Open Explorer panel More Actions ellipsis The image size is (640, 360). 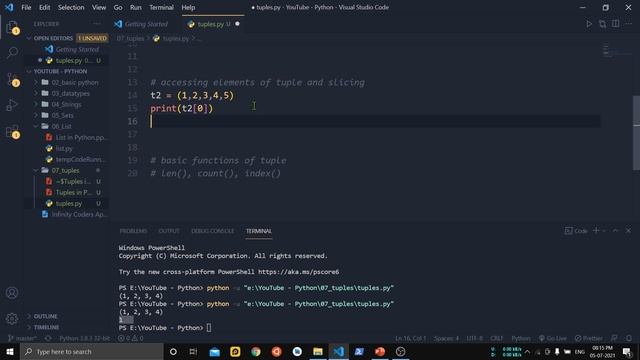[x=97, y=24]
